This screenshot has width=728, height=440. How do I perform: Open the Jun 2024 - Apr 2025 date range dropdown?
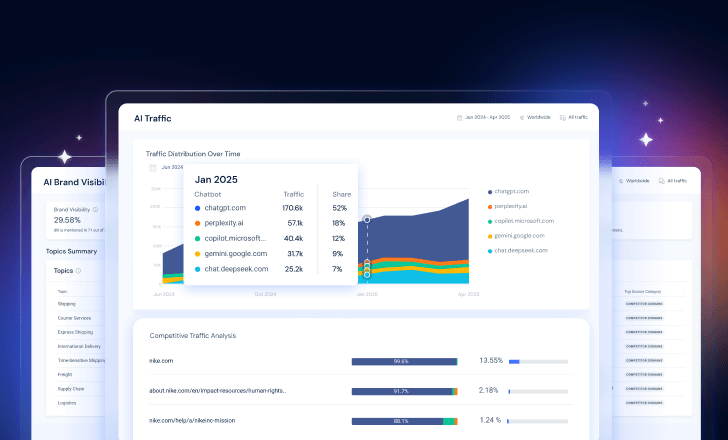coord(487,118)
